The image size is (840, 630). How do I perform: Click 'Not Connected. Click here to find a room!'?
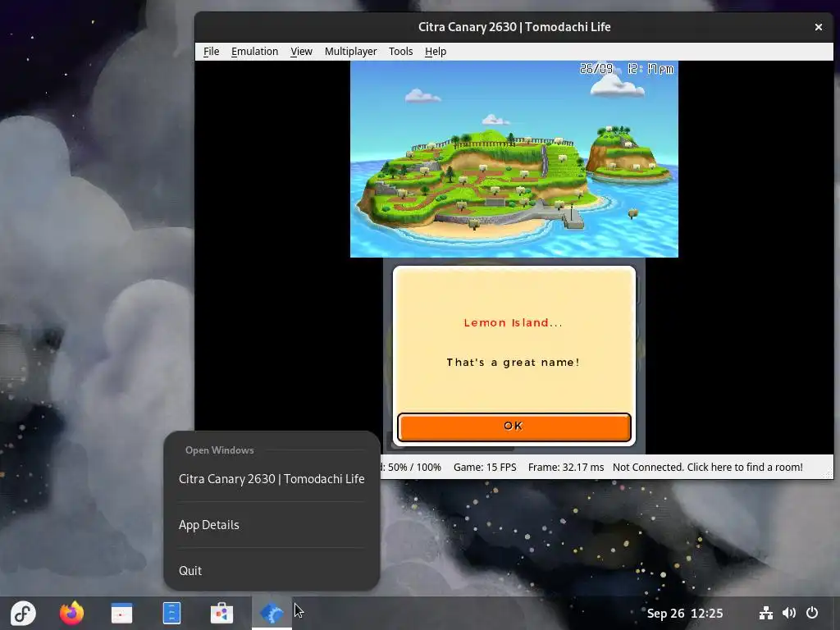708,467
